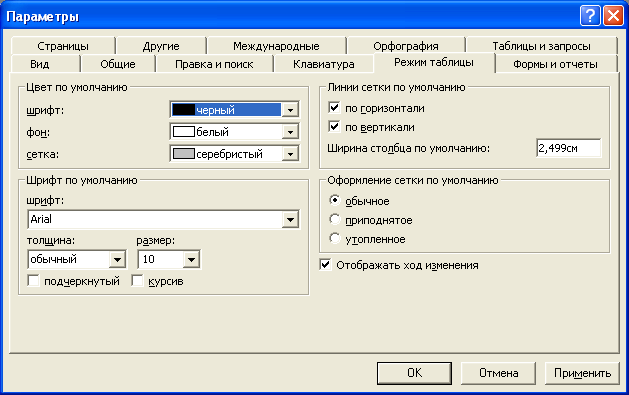The image size is (629, 395).
Task: Click the Применить button
Action: 582,373
